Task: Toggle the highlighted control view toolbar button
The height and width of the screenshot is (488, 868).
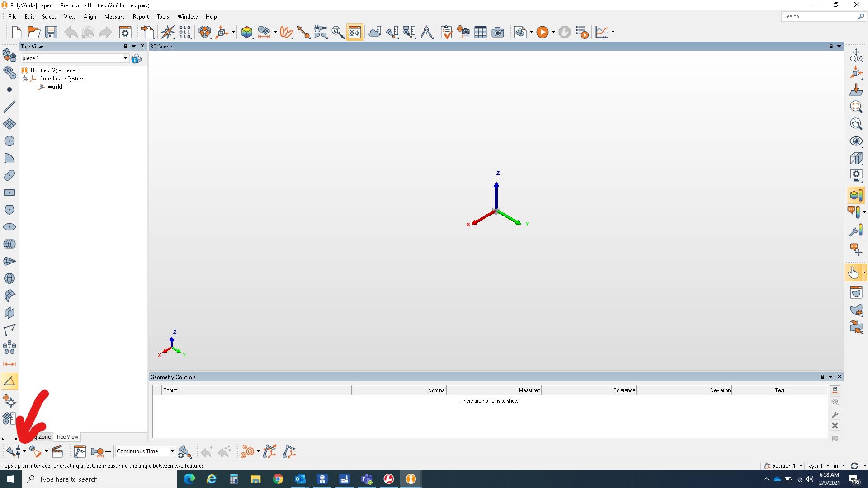Action: 354,32
